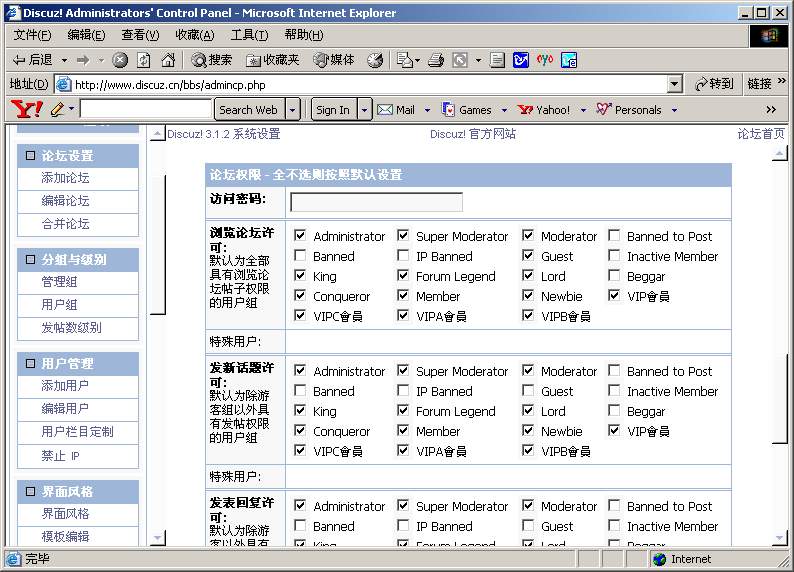Check Banned to Post in 浏览论坛许可 section

point(614,235)
